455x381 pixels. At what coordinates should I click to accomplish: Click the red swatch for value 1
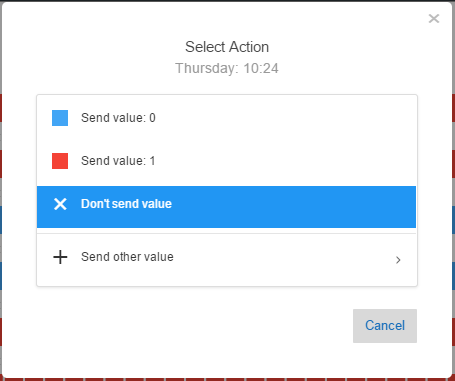60,161
